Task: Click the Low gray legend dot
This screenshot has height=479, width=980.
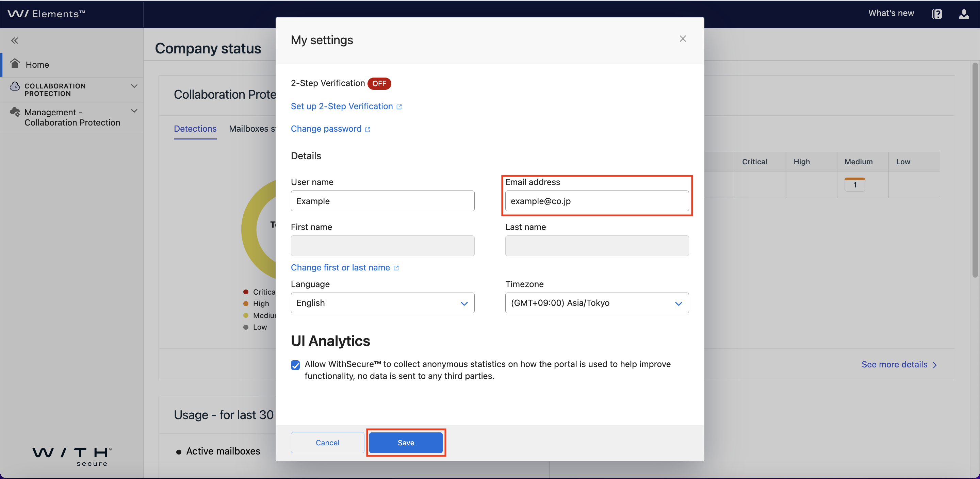Action: click(x=246, y=327)
